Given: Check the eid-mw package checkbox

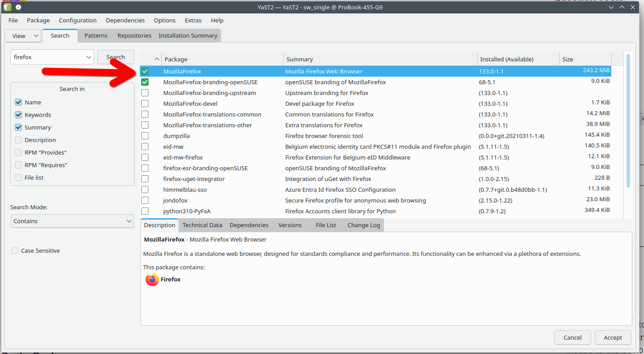Looking at the screenshot, I should click(145, 147).
